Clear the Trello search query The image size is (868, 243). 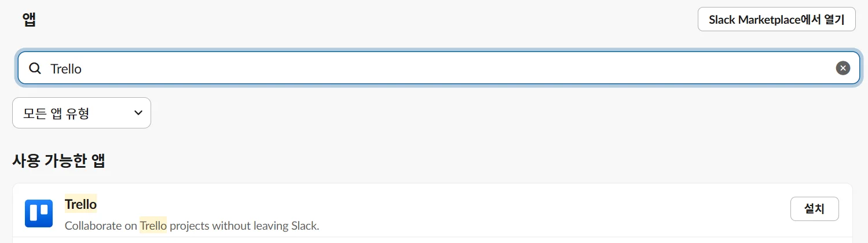[843, 68]
